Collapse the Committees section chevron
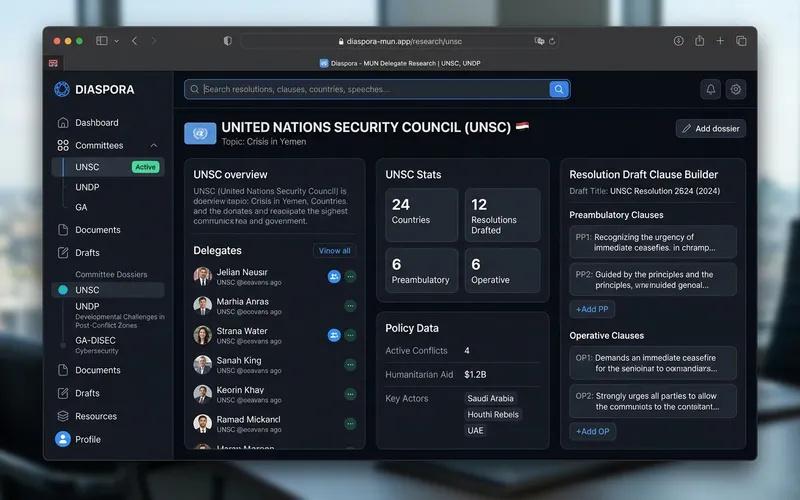Viewport: 800px width, 500px height. [154, 145]
